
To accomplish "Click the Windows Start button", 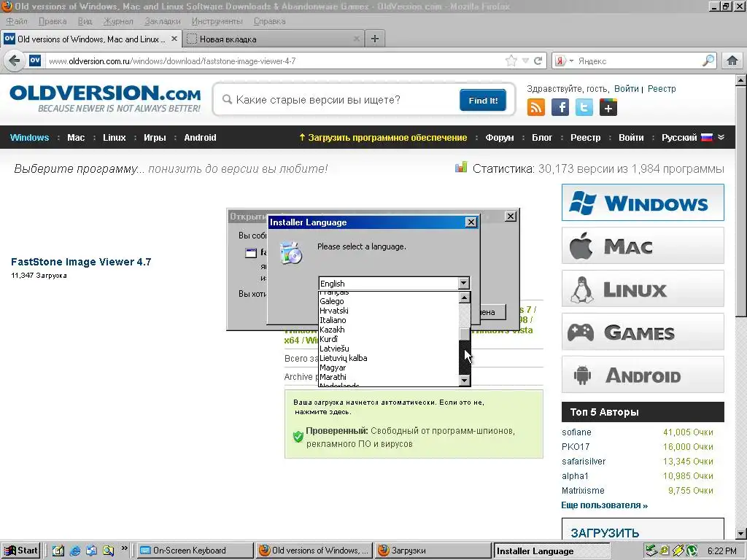I will (21, 551).
